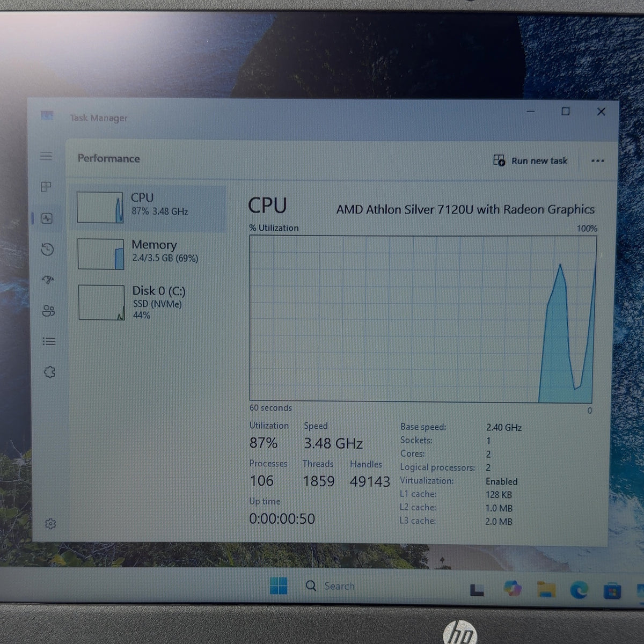Click the Virtualization "Enabled" value
Screen dimensions: 644x644
[502, 481]
